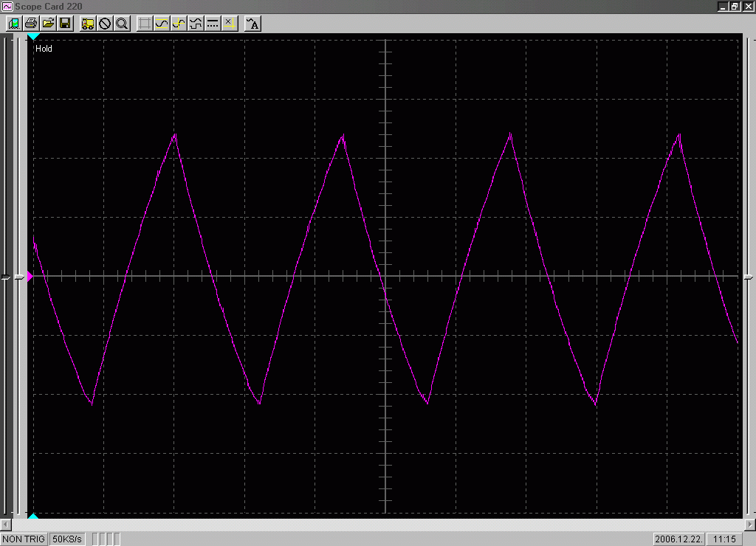Click the 11:15 time field
The height and width of the screenshot is (546, 756).
[x=724, y=539]
